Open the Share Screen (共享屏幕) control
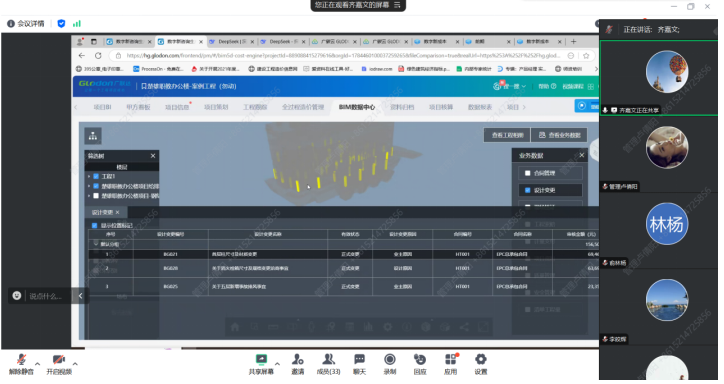724x384 pixels. [x=261, y=360]
